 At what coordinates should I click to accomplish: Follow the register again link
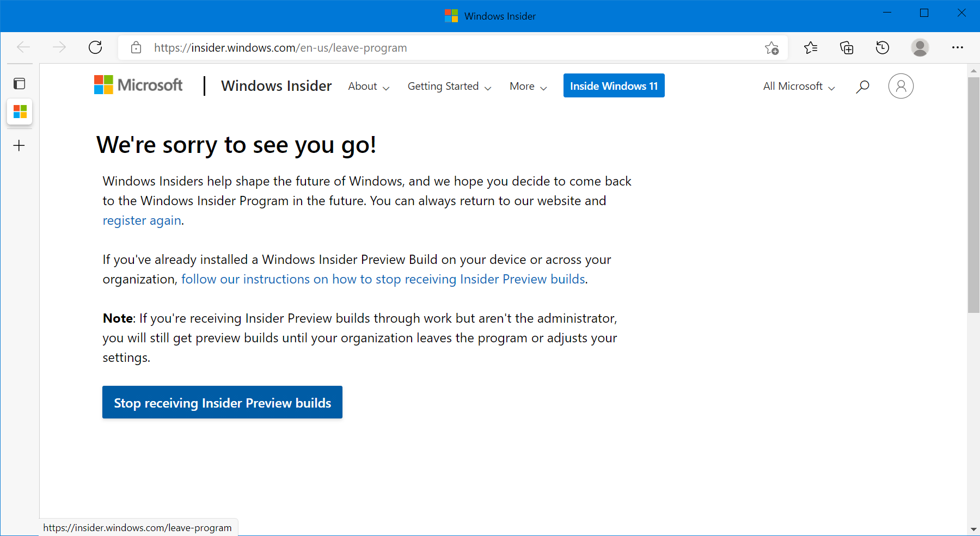coord(142,220)
